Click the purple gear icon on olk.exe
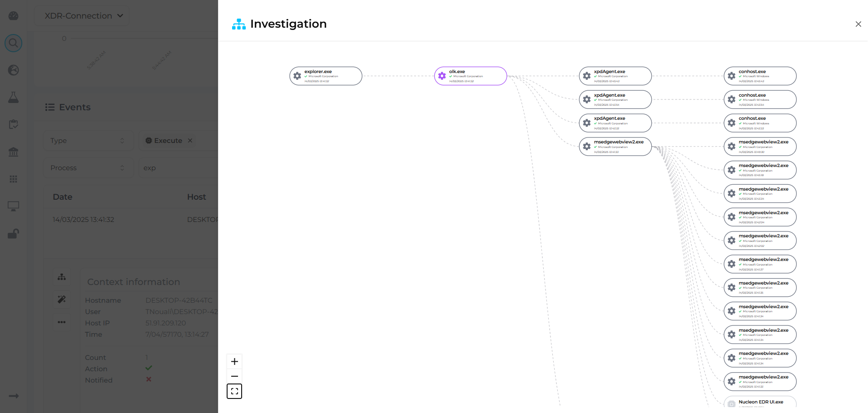 [442, 76]
